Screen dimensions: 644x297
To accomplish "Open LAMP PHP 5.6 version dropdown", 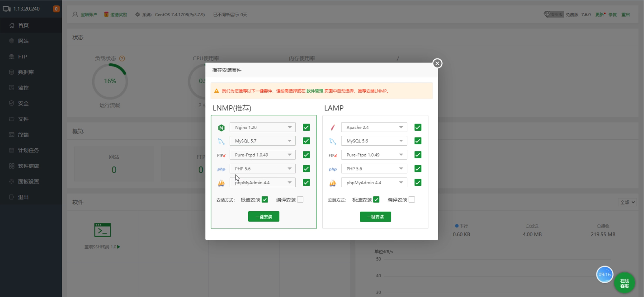I will click(374, 169).
